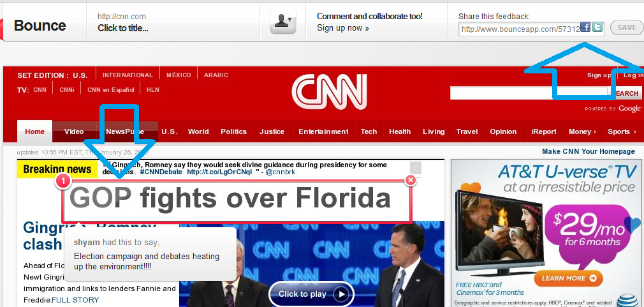Open the Opinion tab

pos(503,131)
